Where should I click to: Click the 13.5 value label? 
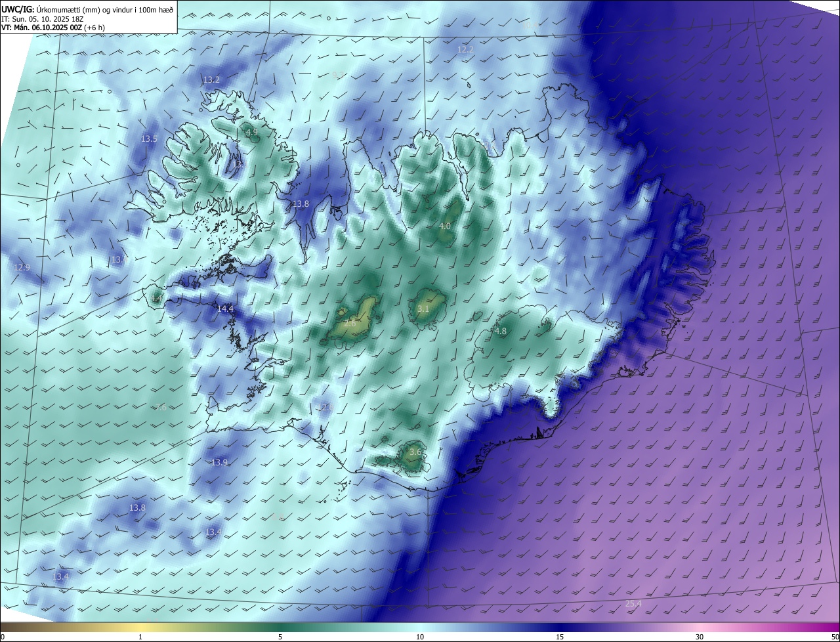pyautogui.click(x=150, y=139)
